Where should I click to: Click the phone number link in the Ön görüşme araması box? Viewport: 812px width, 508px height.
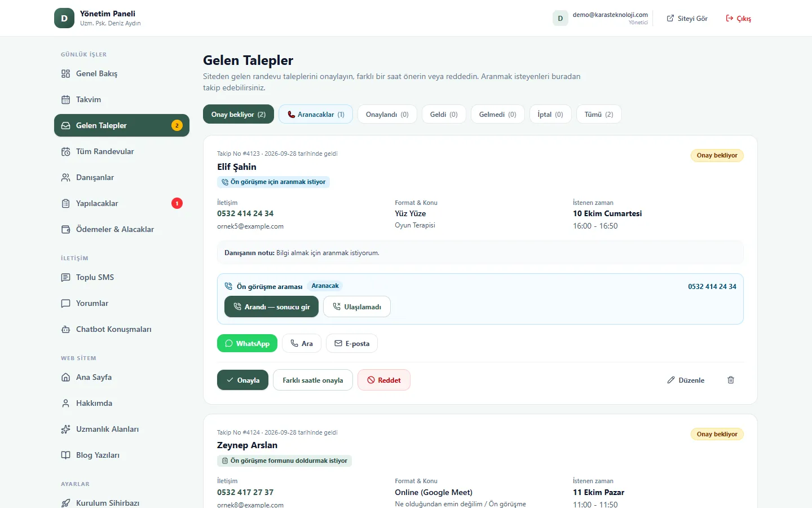(x=712, y=286)
